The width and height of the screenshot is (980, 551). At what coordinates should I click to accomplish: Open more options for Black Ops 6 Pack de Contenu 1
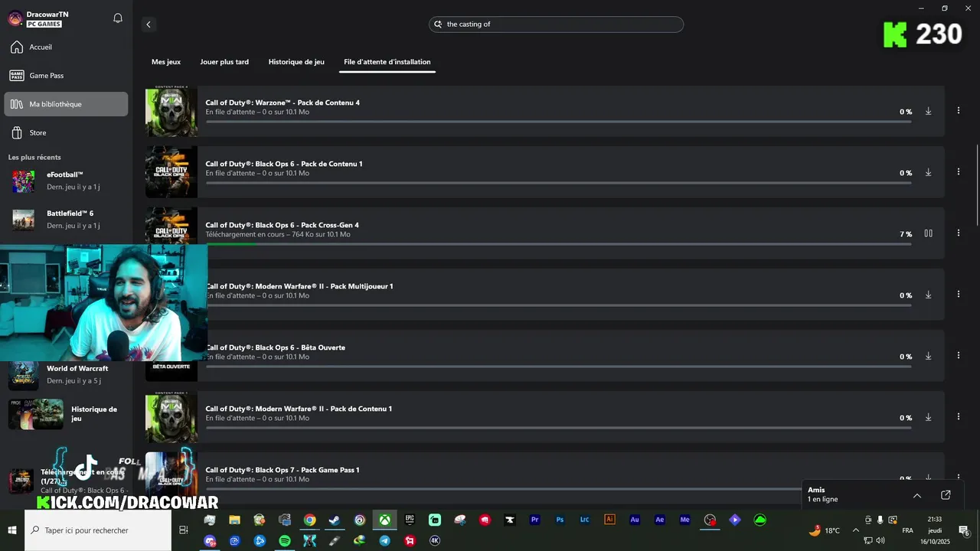pyautogui.click(x=958, y=172)
